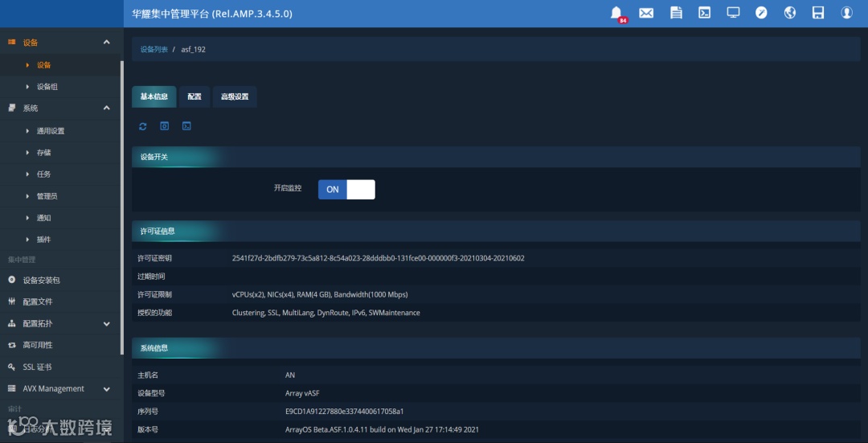Click the WebUI window icon beside refresh
The width and height of the screenshot is (868, 443).
[165, 126]
